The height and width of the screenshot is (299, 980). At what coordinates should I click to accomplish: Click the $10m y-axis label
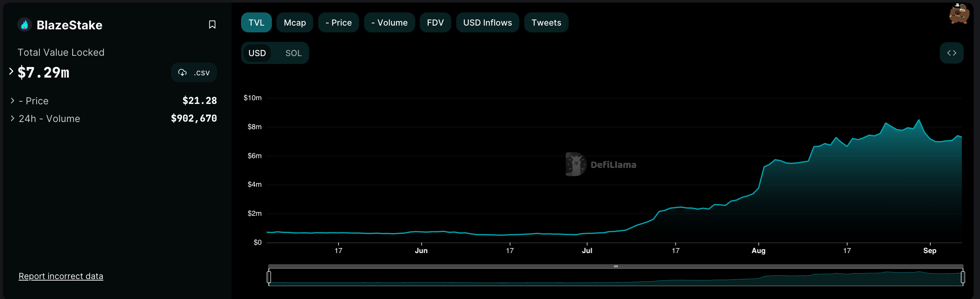point(253,98)
